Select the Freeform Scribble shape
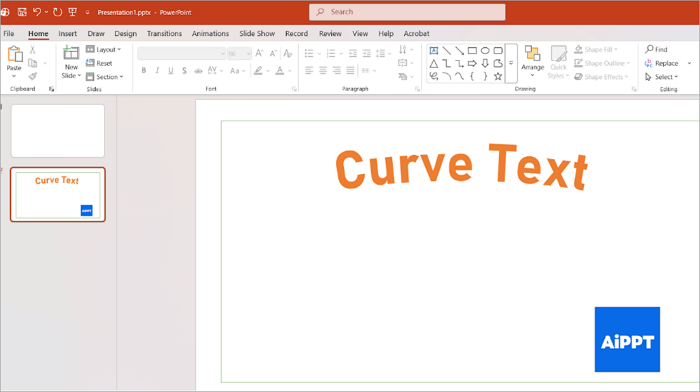This screenshot has height=392, width=700. point(434,76)
